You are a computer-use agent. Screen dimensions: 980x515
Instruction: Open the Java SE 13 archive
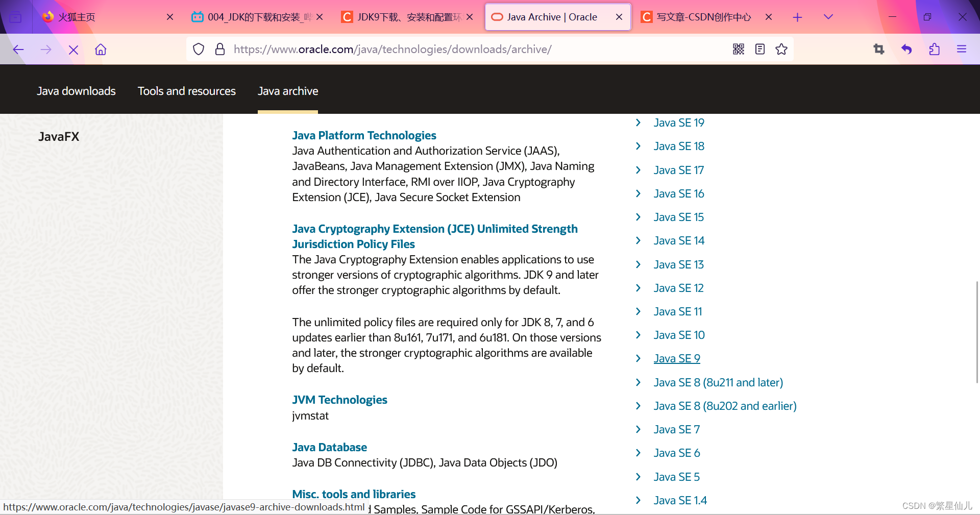pyautogui.click(x=679, y=264)
